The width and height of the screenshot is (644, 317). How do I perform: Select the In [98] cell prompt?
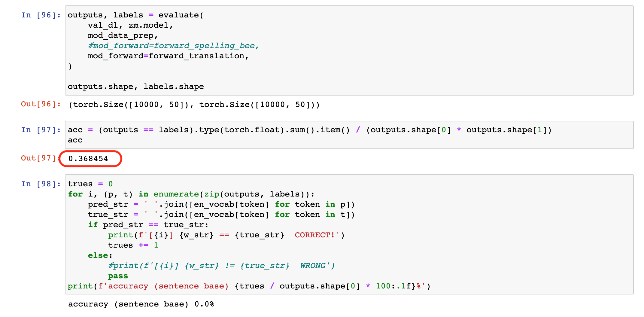41,184
